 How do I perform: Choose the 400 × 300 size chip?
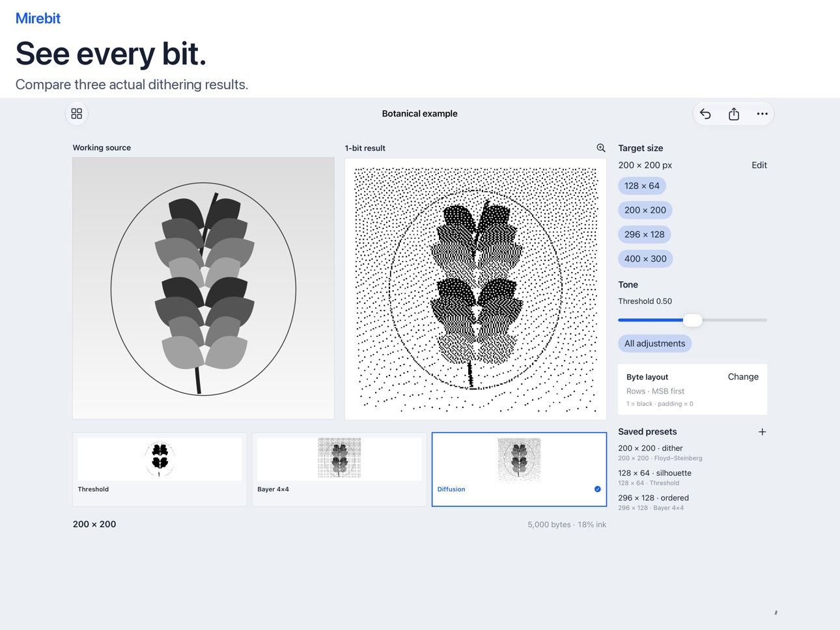pos(645,258)
